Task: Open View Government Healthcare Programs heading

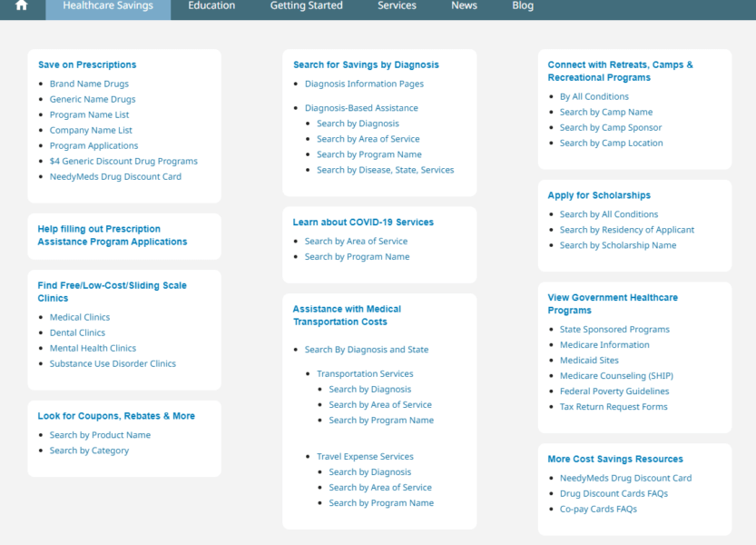Action: 613,303
